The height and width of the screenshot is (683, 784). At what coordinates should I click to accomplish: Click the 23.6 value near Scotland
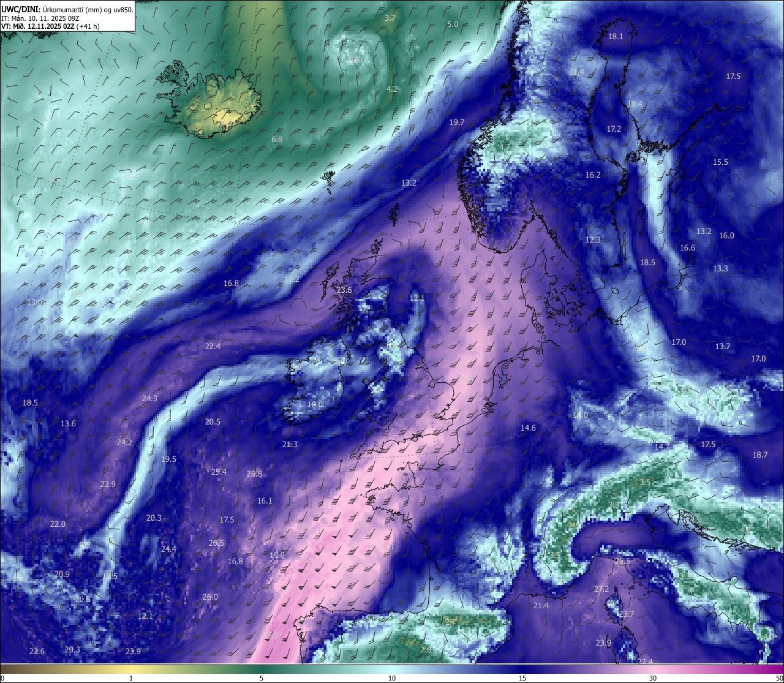point(344,290)
